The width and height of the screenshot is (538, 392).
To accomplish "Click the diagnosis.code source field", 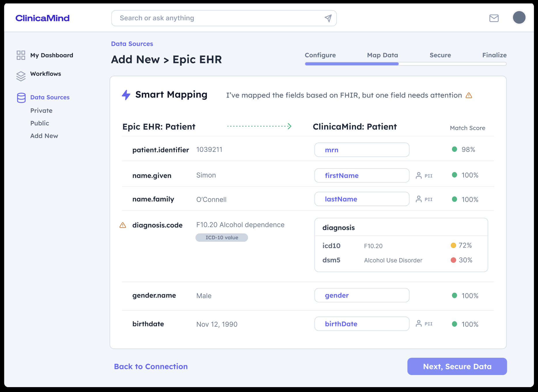I will 158,225.
